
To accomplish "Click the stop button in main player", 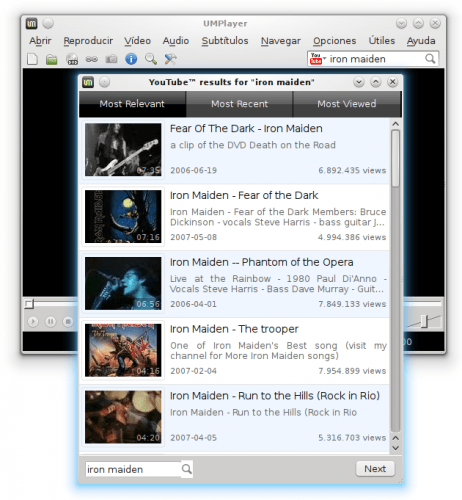I will [x=68, y=322].
